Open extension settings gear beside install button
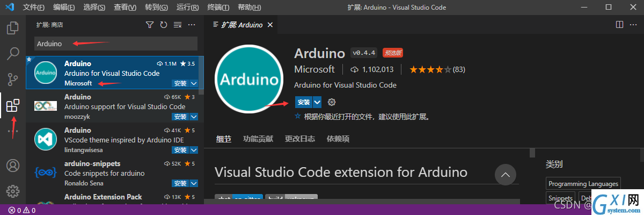The height and width of the screenshot is (215, 644). pos(332,102)
